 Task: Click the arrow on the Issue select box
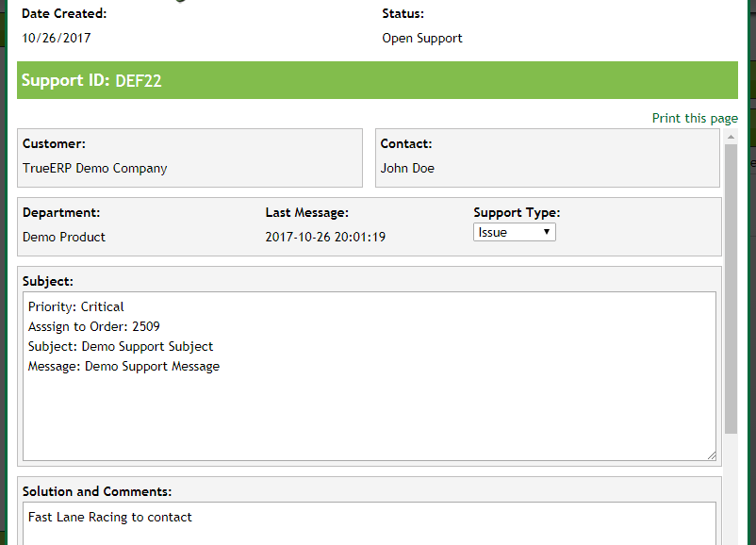point(547,232)
